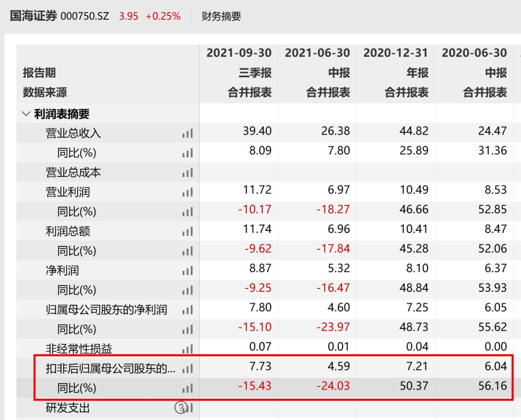Click the 报告期 label
The width and height of the screenshot is (521, 420).
(x=39, y=73)
